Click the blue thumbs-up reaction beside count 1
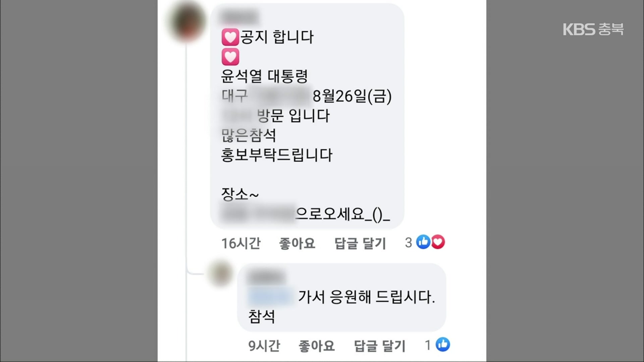This screenshot has height=362, width=644. click(x=443, y=345)
